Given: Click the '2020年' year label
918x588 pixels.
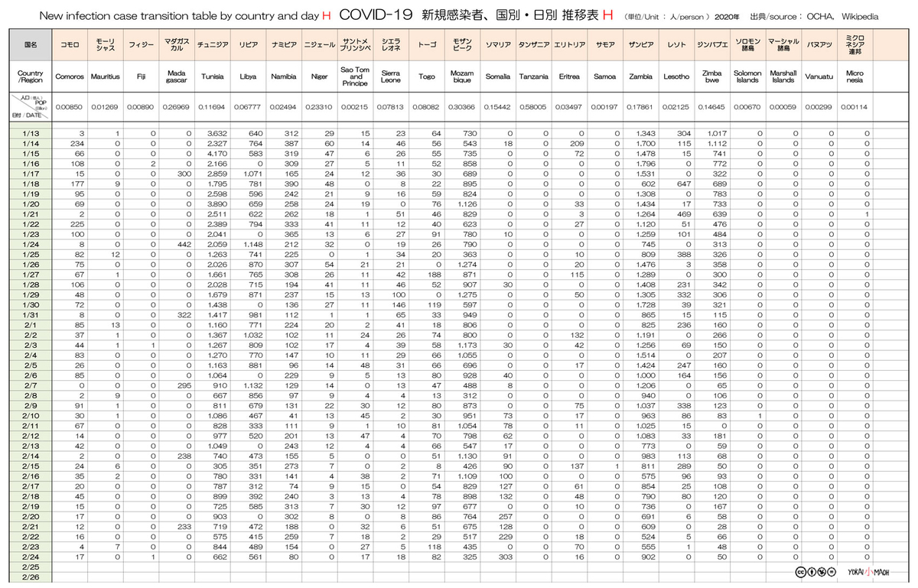Looking at the screenshot, I should pyautogui.click(x=728, y=16).
